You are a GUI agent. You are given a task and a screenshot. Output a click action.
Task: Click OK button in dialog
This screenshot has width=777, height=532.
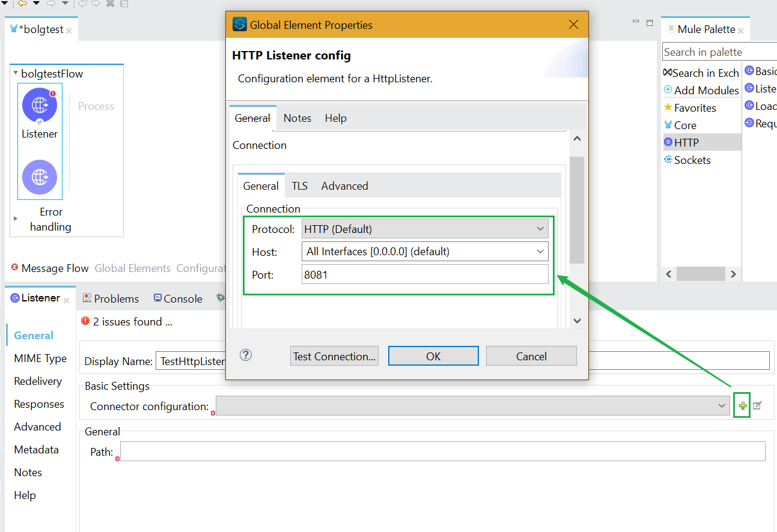pos(433,356)
